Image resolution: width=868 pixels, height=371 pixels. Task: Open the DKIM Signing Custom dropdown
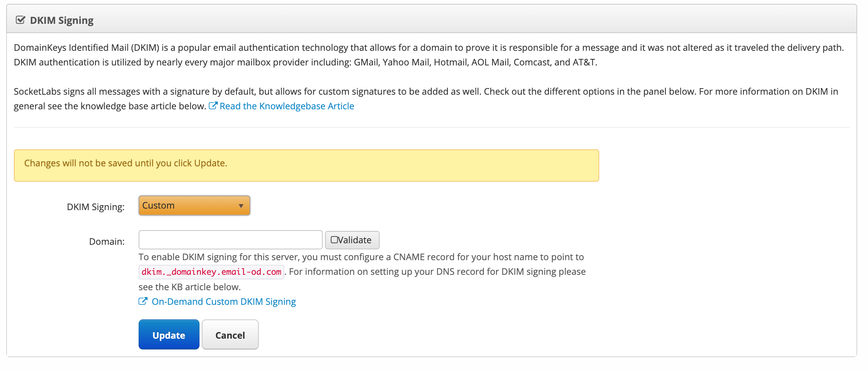(x=194, y=206)
